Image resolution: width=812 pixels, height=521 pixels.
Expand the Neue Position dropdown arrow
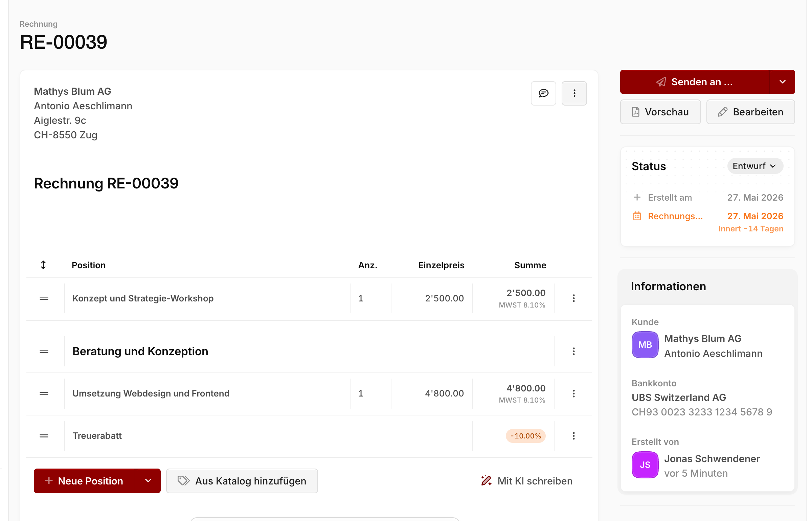pos(148,481)
